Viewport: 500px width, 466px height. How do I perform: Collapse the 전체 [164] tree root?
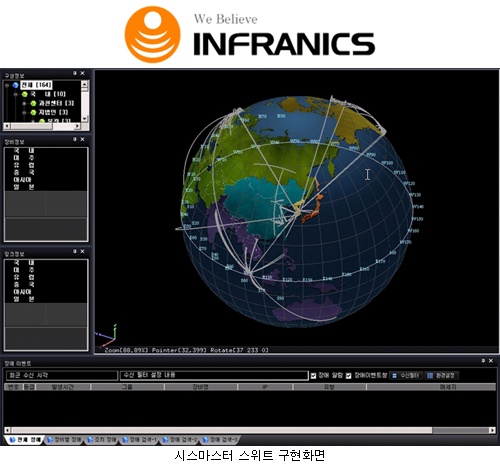point(7,85)
